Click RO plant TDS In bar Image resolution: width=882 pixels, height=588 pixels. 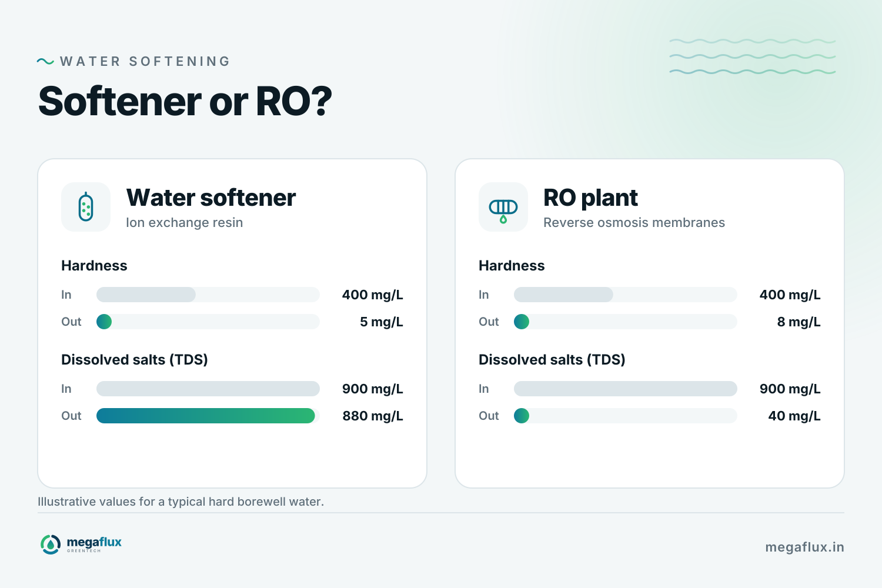(626, 389)
